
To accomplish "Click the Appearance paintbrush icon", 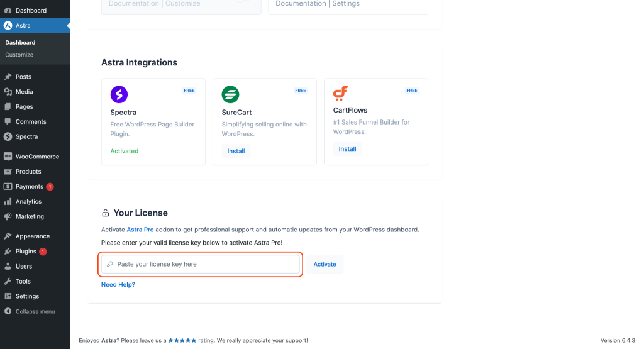I will 8,236.
